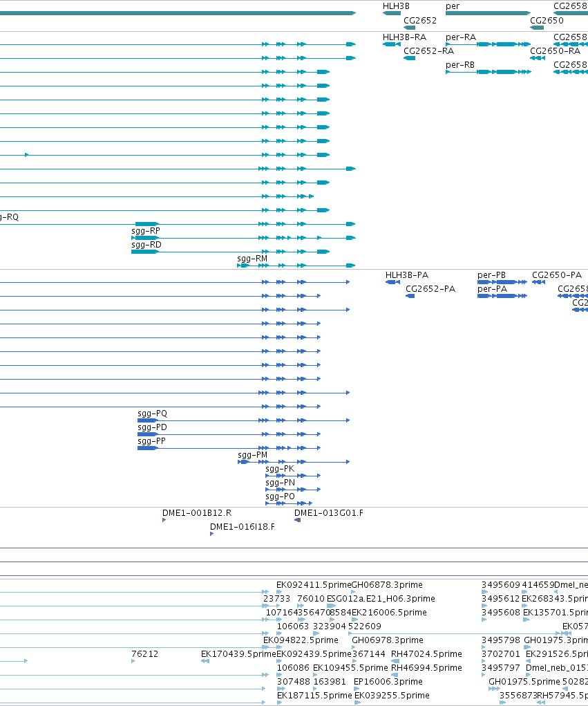Viewport: 588px width, 706px height.
Task: Select the ESG012a.E21_H06.3prime label
Action: pos(381,599)
